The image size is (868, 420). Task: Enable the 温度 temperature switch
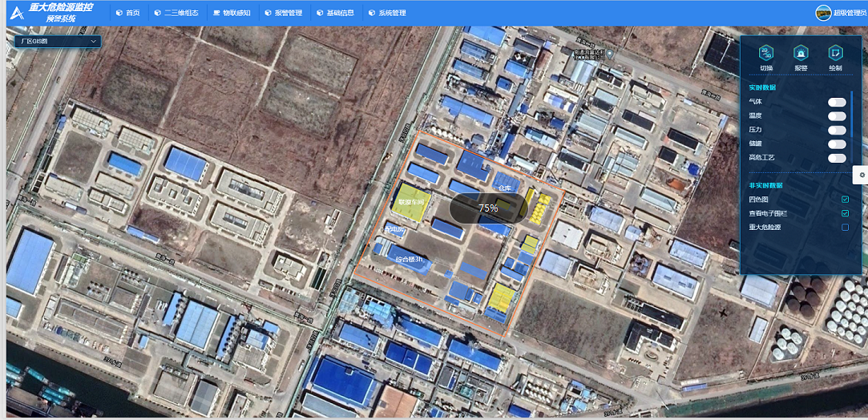837,116
